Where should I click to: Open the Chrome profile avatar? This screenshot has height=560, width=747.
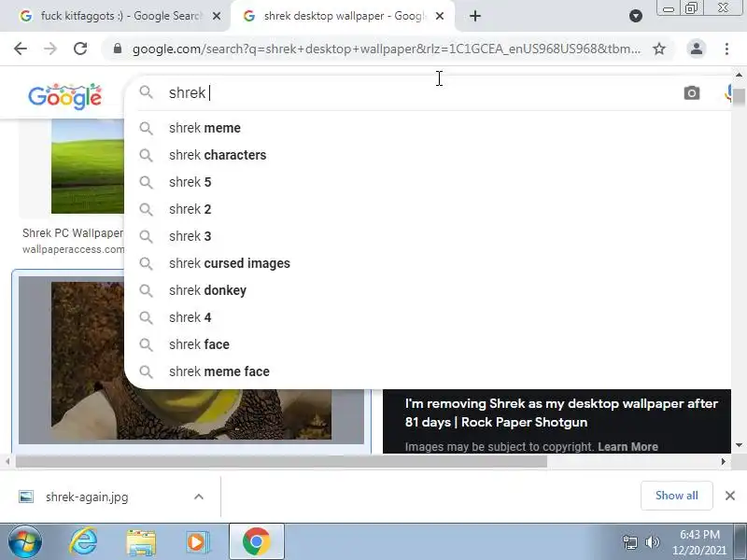tap(696, 49)
